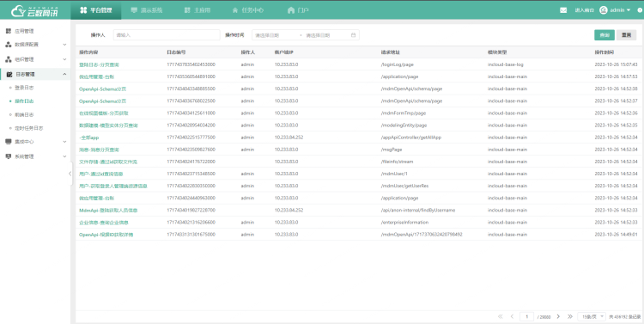Expand 数据库配置 menu chevron

tap(64, 45)
